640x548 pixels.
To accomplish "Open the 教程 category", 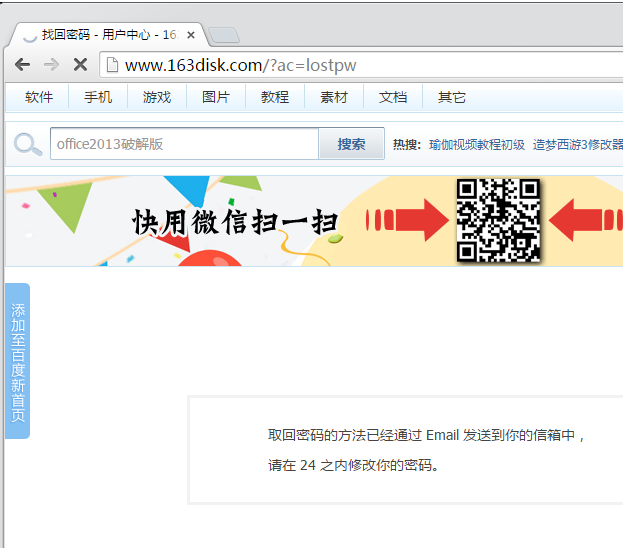I will 275,97.
